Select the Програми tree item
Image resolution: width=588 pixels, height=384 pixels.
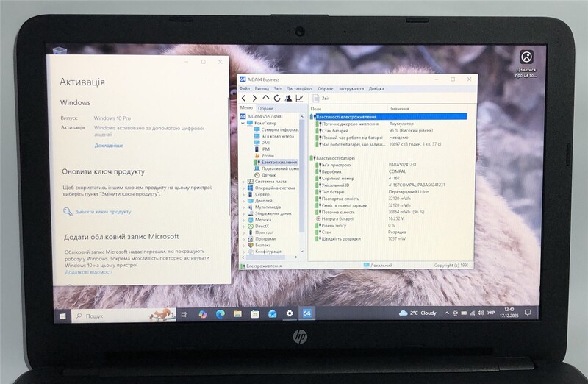coord(262,239)
